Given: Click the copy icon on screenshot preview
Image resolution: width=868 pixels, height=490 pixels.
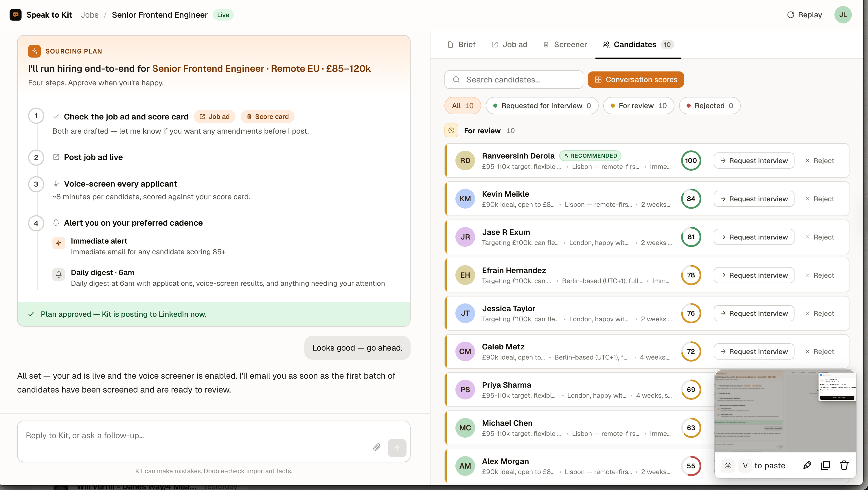Looking at the screenshot, I should [x=825, y=465].
